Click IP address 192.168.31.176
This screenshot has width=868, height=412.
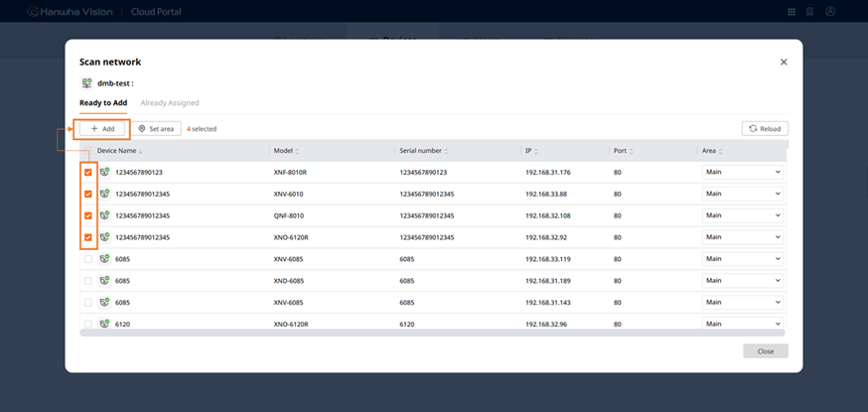548,173
